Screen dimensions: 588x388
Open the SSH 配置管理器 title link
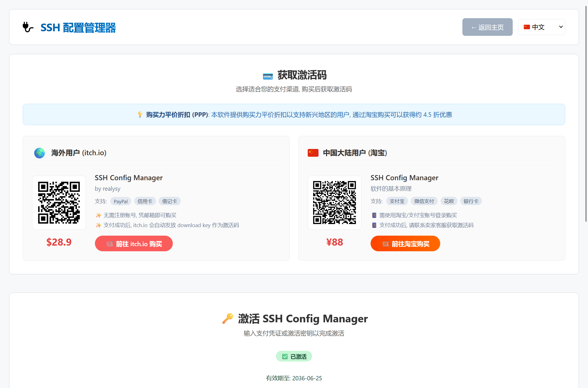pos(78,28)
